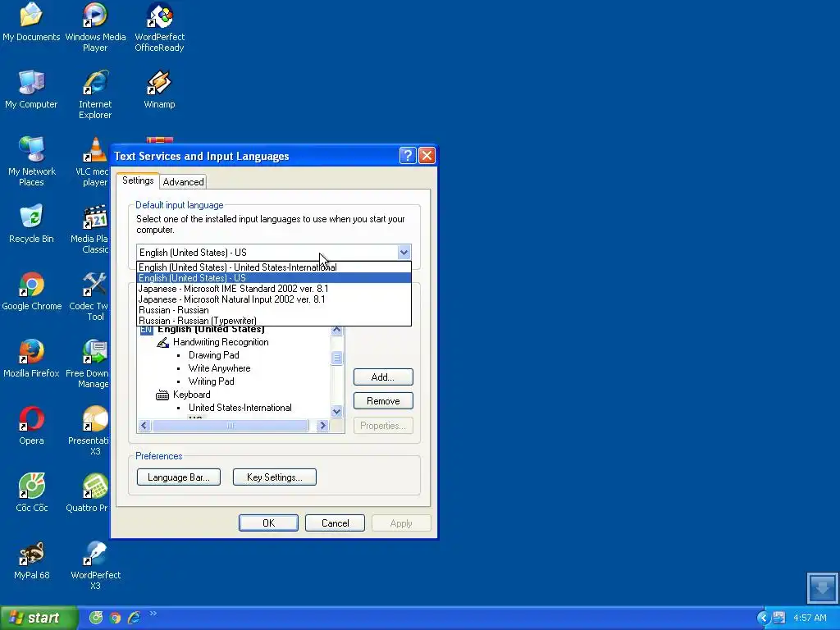This screenshot has height=630, width=840.
Task: Select Drawing Pad in services list
Action: click(214, 354)
